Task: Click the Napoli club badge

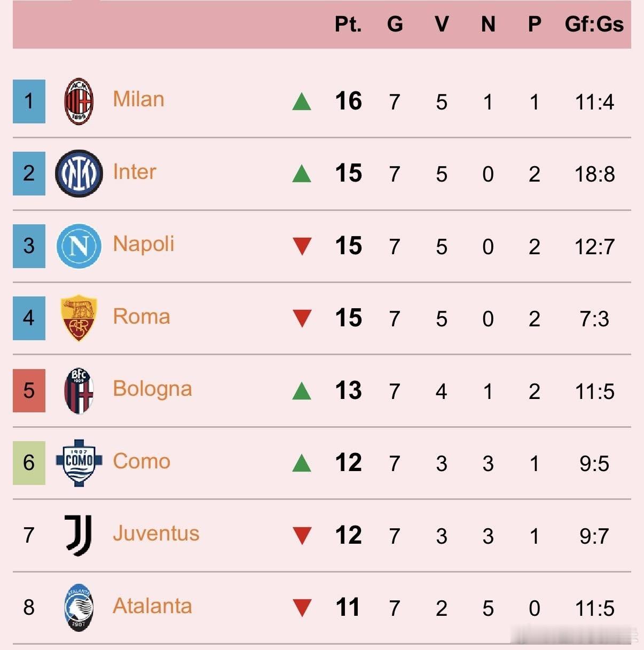Action: tap(79, 246)
